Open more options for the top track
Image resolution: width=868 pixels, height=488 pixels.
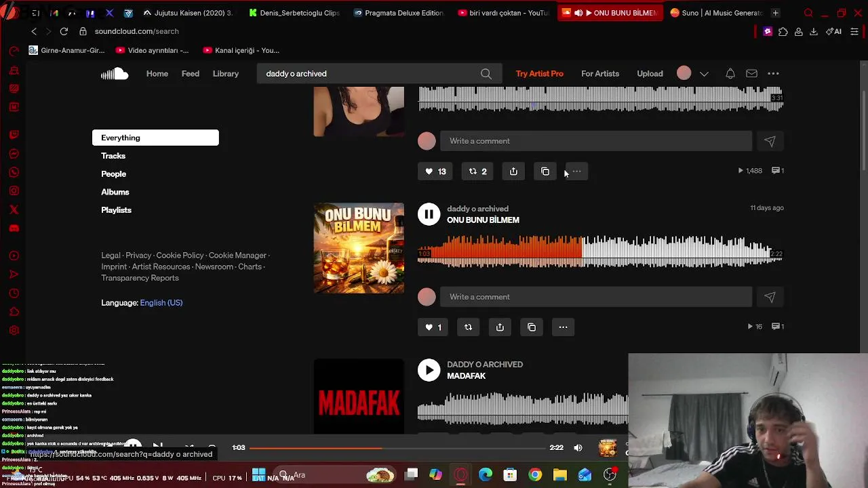(576, 171)
